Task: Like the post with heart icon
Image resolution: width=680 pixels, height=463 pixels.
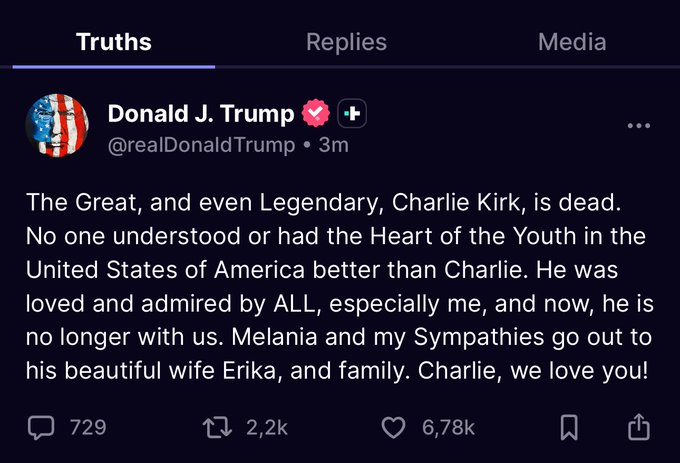Action: click(395, 428)
